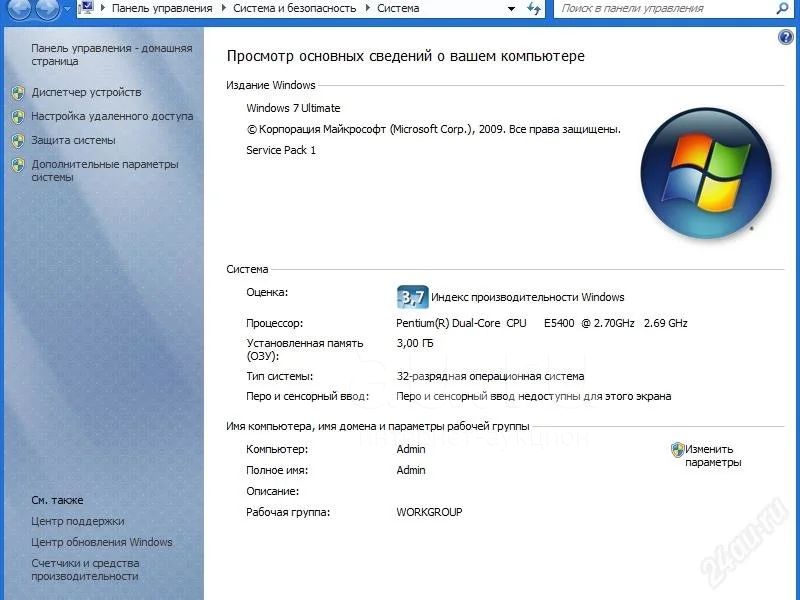This screenshot has height=600, width=800.
Task: Click the Издание Windows section header
Action: 271,85
